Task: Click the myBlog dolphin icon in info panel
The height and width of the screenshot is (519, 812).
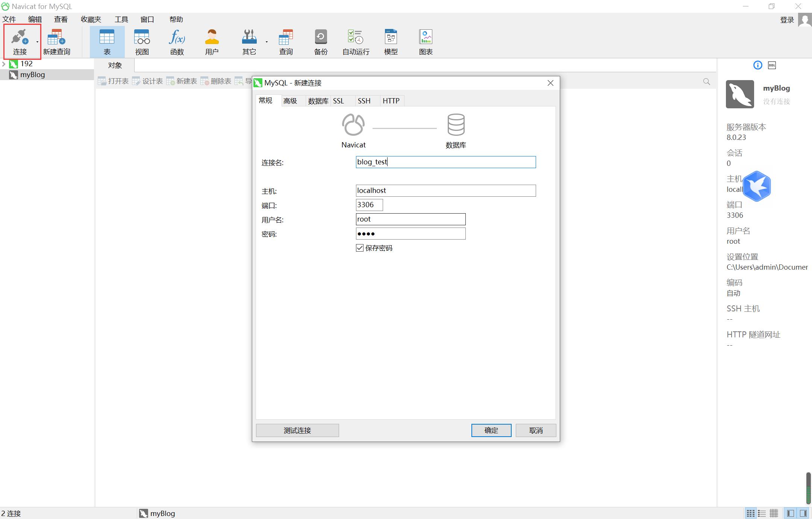Action: [740, 94]
